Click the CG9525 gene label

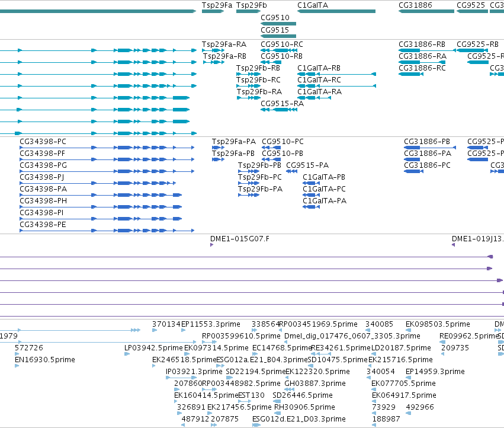pyautogui.click(x=471, y=5)
